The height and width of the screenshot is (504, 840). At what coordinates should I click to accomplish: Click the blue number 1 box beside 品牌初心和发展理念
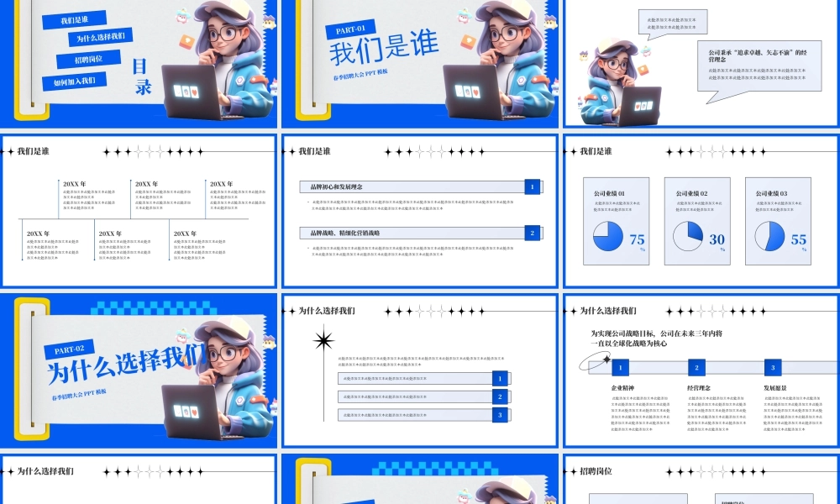(x=532, y=186)
